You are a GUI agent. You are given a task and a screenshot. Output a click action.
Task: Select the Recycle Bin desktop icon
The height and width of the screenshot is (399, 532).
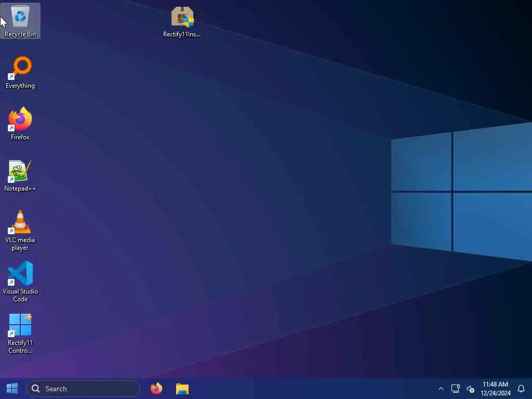(20, 21)
